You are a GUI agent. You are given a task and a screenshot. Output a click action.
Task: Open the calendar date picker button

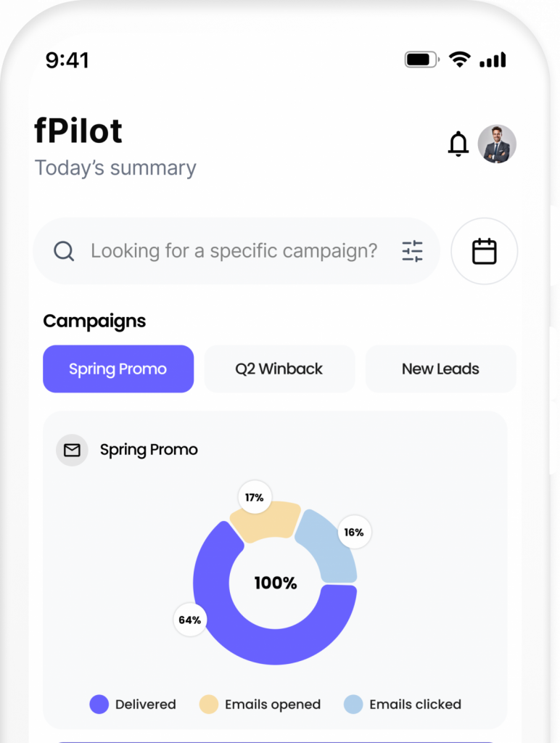click(x=484, y=251)
